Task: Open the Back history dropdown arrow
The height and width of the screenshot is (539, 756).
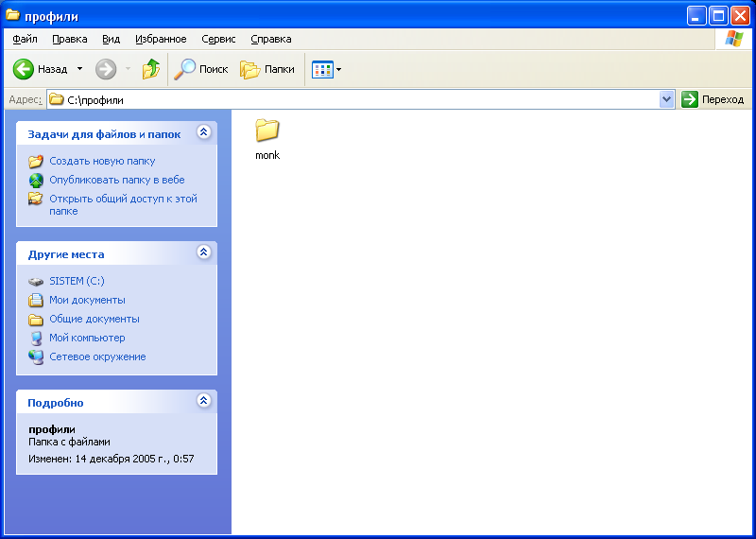Action: pyautogui.click(x=79, y=69)
